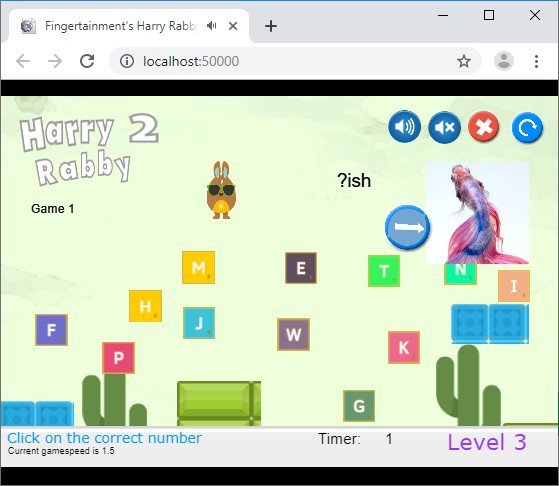Select the G letter block near ground

(x=359, y=406)
